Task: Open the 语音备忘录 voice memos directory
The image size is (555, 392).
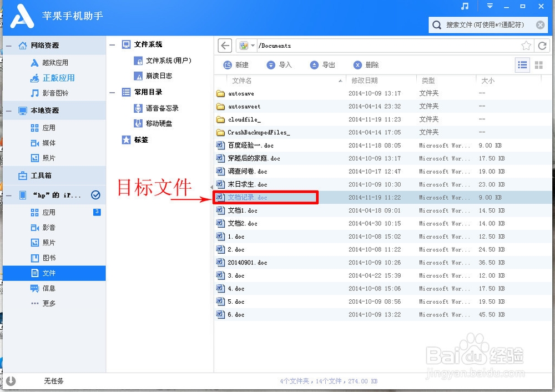Action: click(157, 108)
